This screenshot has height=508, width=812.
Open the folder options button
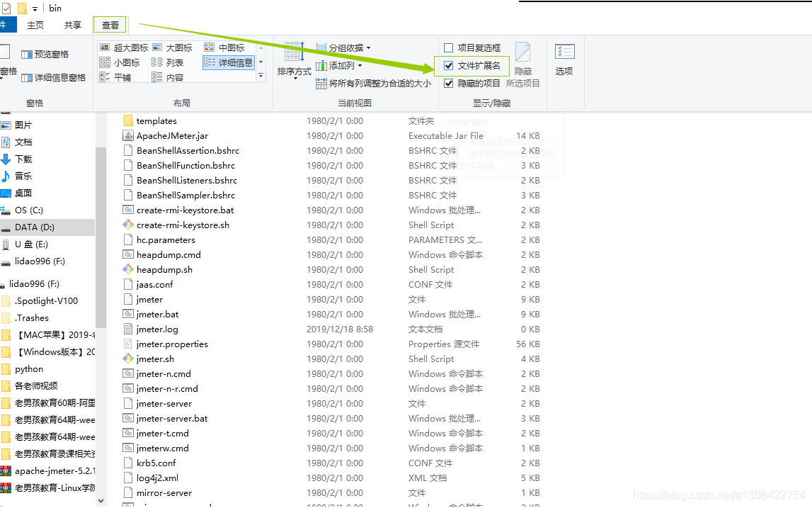[564, 60]
